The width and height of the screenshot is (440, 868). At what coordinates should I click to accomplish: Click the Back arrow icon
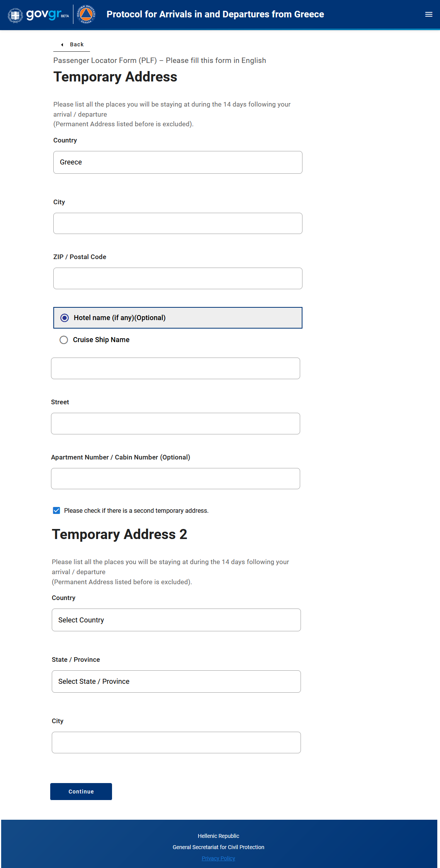pos(62,45)
